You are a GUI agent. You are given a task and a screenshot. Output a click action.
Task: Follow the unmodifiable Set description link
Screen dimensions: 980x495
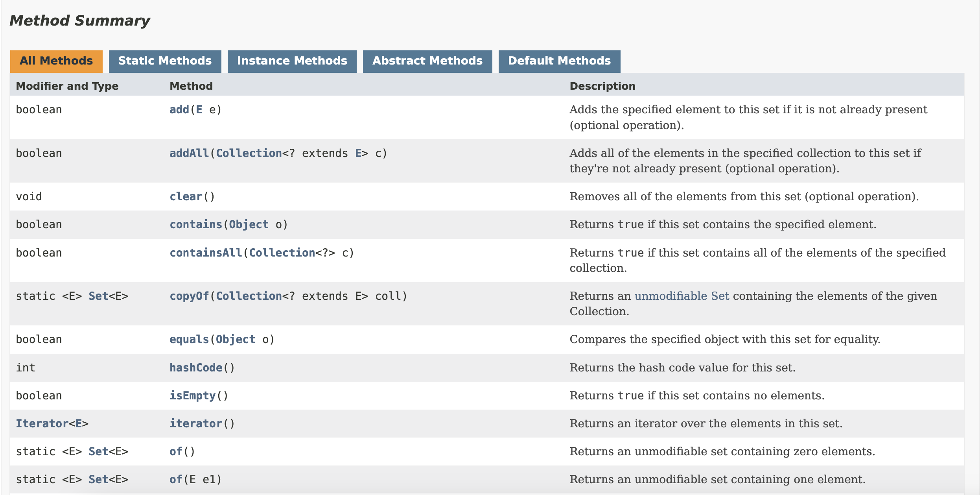[682, 296]
